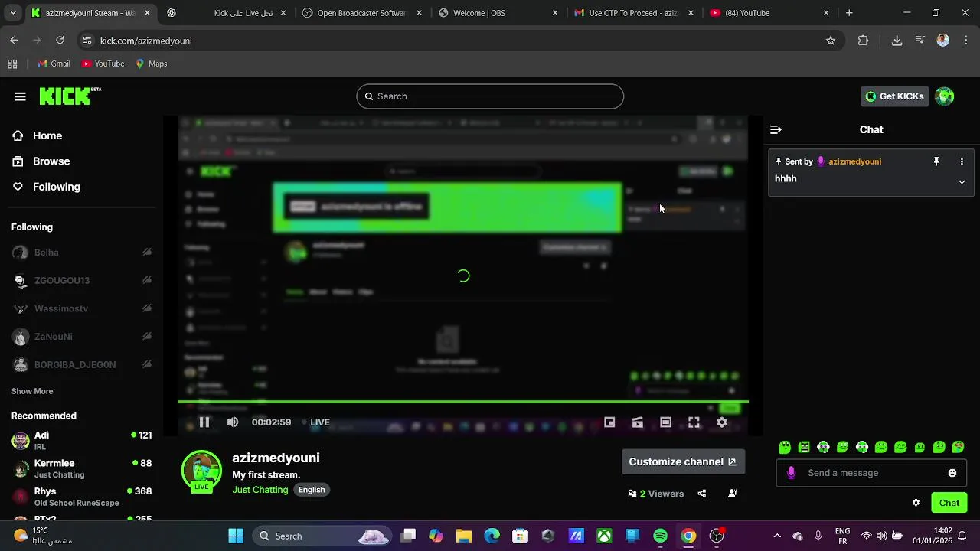Click the user manage icon beside share

pyautogui.click(x=733, y=494)
